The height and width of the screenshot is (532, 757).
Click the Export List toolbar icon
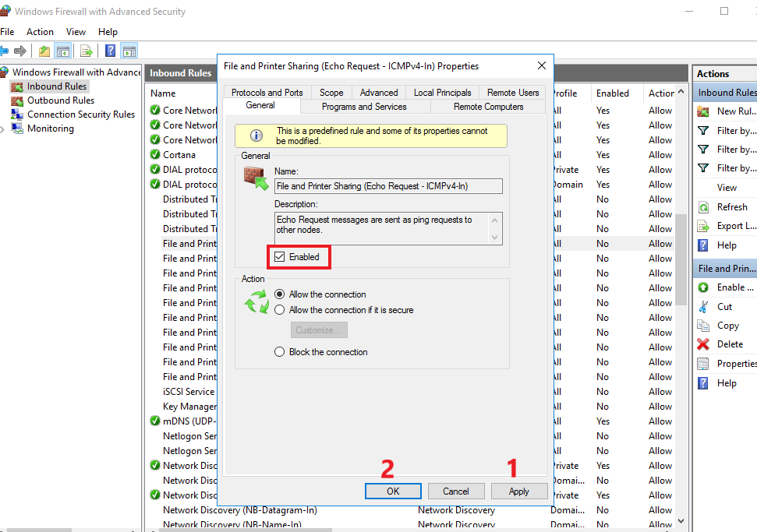(x=87, y=51)
